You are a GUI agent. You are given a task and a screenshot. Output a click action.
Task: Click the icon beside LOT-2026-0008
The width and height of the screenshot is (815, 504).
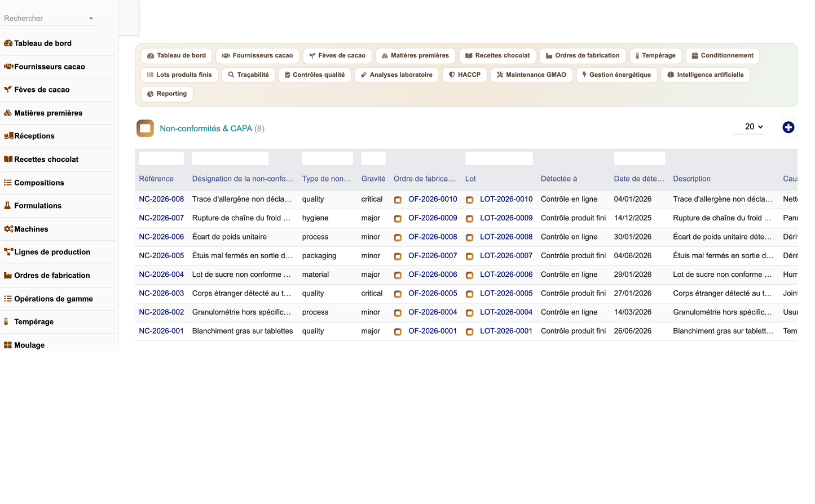469,237
